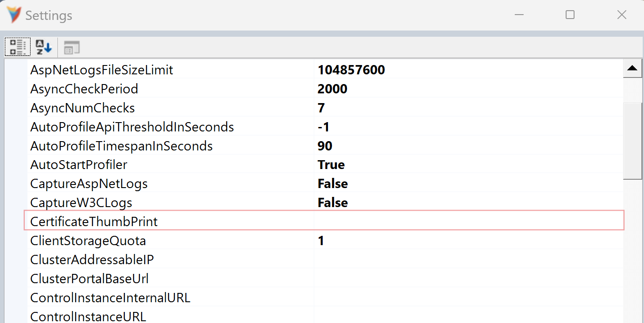Click the empty ClusterAddressableIP value field
Viewport: 644px width, 323px height.
point(469,260)
